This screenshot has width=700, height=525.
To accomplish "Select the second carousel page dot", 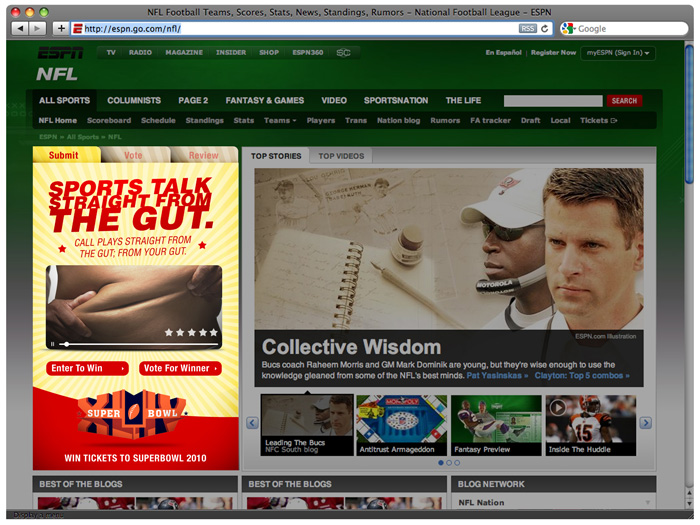I will (x=449, y=463).
